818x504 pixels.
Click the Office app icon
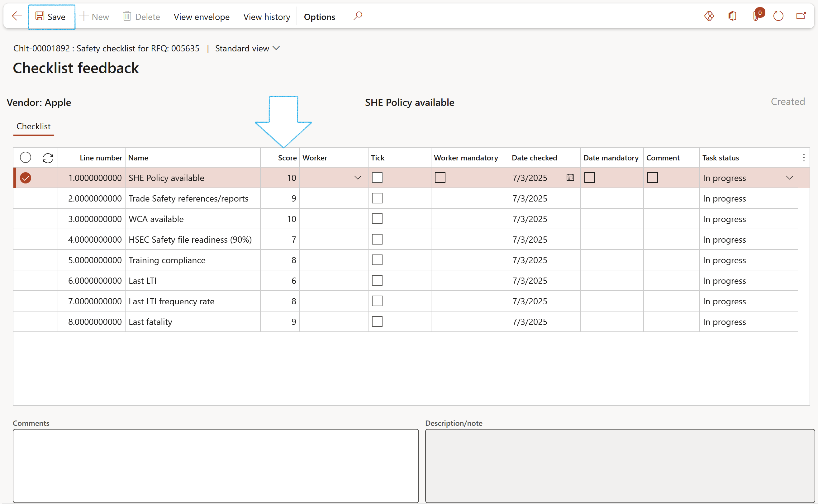click(x=732, y=16)
